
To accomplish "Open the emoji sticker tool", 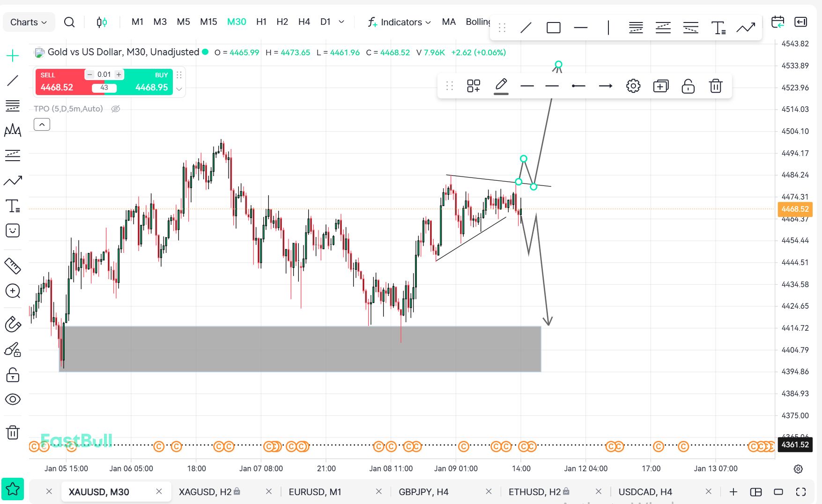I will click(x=13, y=230).
